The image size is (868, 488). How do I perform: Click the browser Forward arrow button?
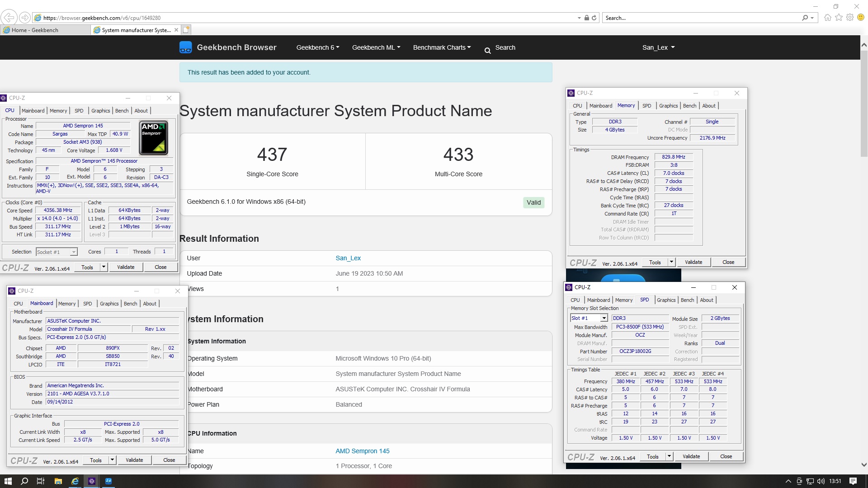(x=25, y=18)
